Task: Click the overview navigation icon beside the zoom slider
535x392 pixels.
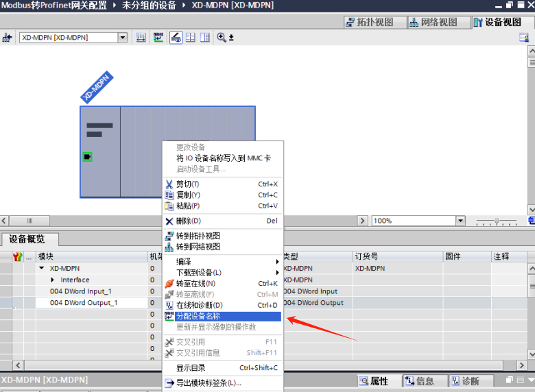Action: coord(532,221)
